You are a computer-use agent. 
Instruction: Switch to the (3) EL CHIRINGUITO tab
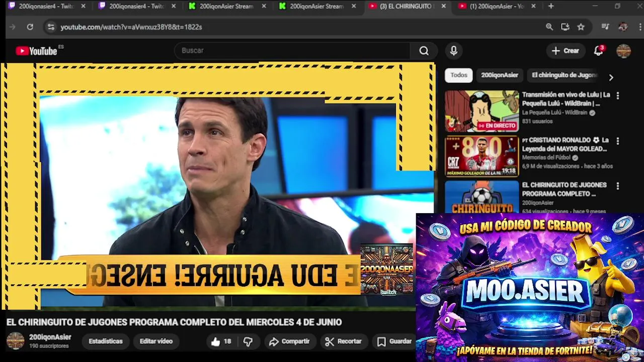[406, 6]
